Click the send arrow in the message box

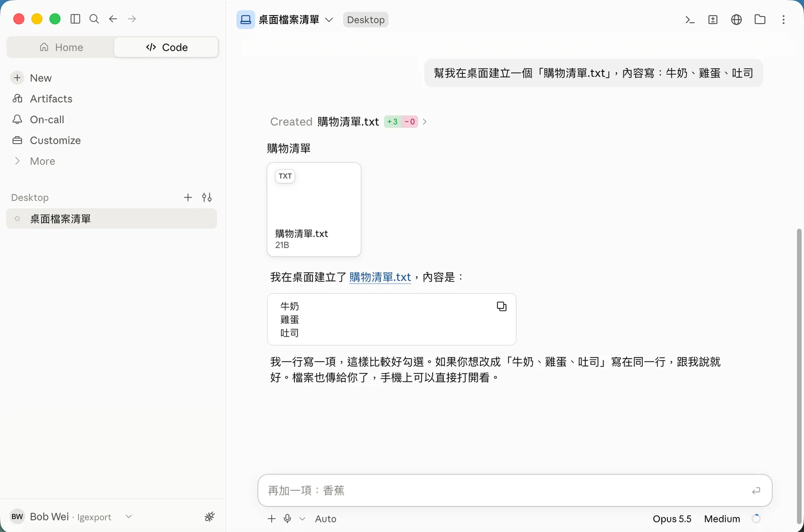(756, 491)
